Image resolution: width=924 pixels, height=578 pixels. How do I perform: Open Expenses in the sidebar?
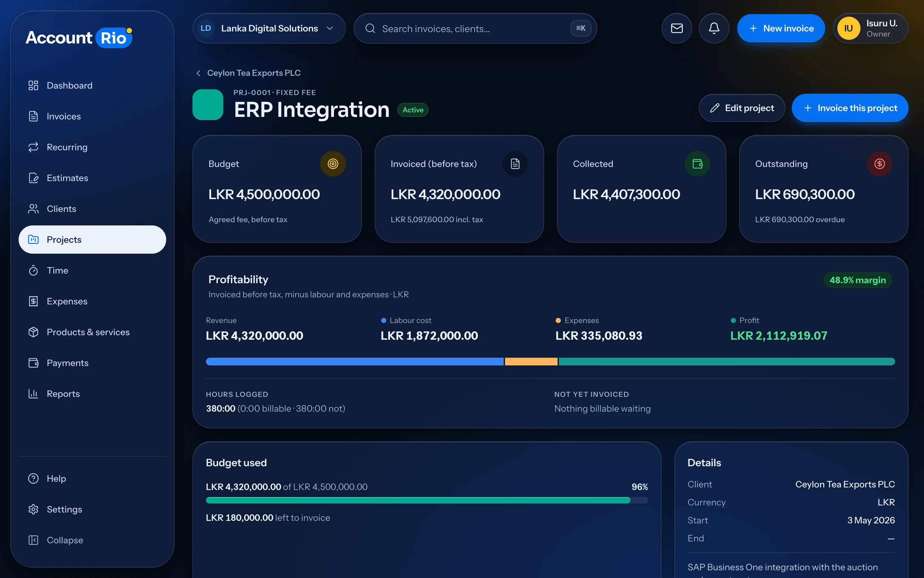point(92,301)
